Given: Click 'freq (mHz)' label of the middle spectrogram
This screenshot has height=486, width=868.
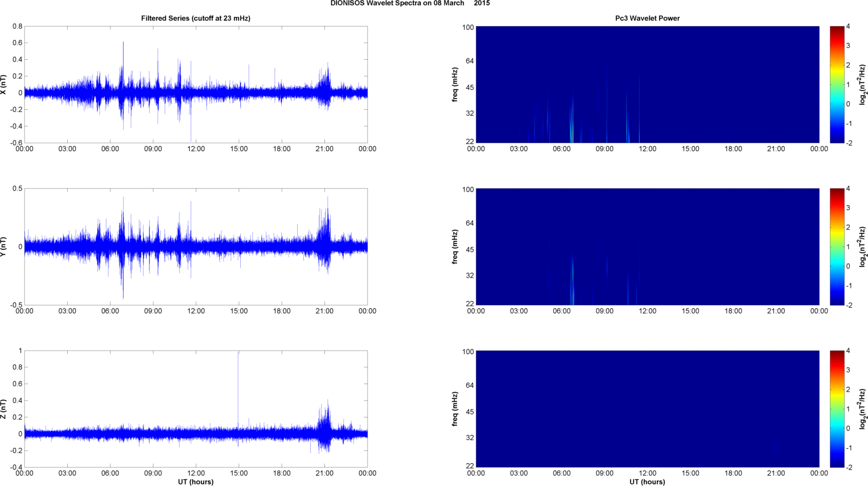Looking at the screenshot, I should tap(455, 246).
